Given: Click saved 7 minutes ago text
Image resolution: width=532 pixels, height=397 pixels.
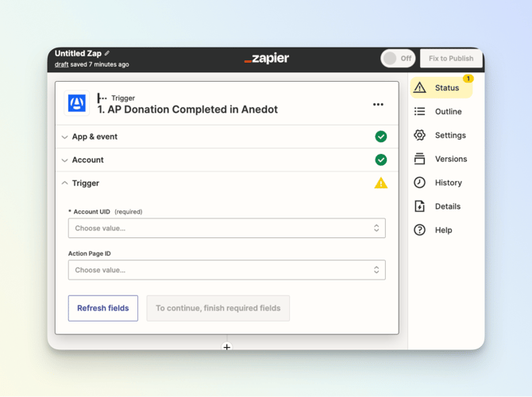Looking at the screenshot, I should (100, 64).
